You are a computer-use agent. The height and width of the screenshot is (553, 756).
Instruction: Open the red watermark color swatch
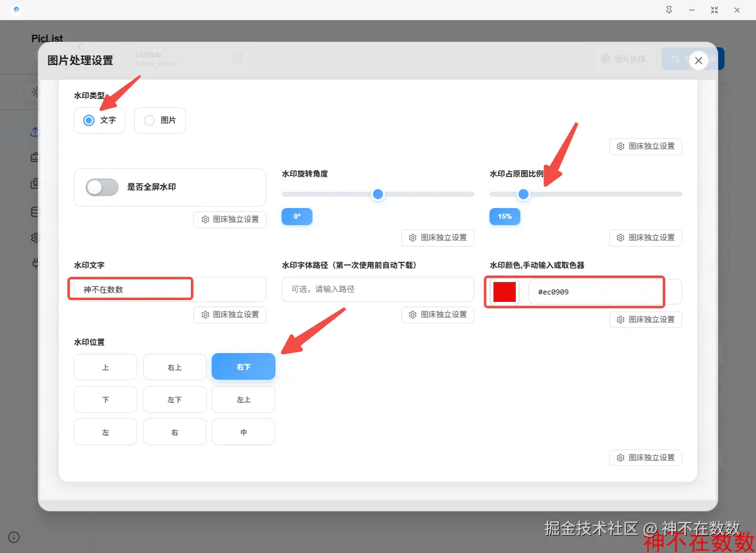(505, 292)
